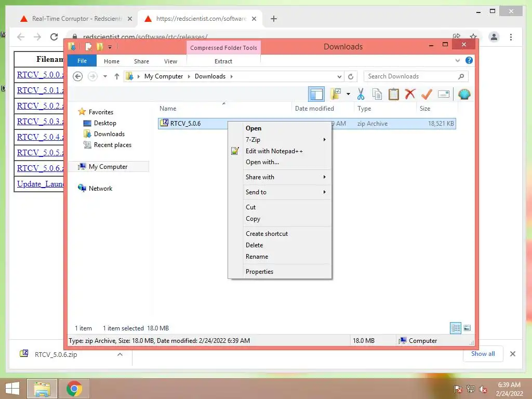Expand the Send to submenu
The width and height of the screenshot is (532, 399).
point(287,192)
